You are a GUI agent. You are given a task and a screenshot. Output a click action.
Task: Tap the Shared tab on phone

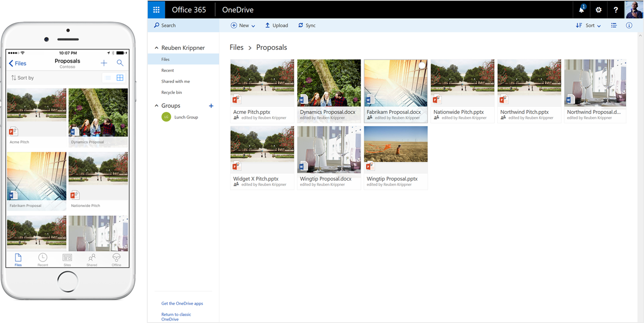click(x=92, y=259)
